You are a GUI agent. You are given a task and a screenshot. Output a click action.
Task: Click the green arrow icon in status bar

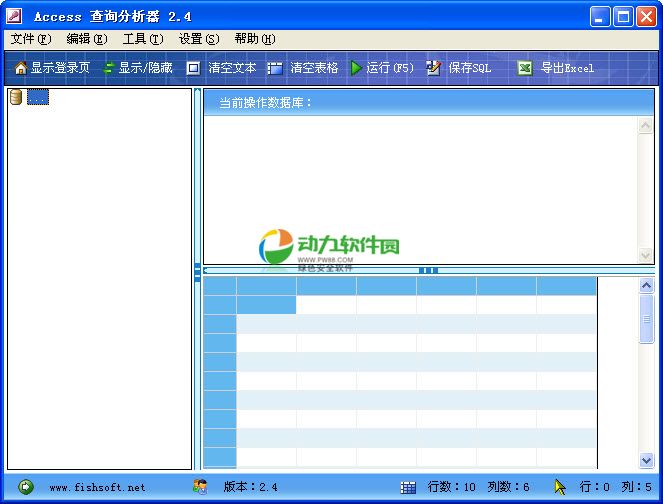point(26,487)
